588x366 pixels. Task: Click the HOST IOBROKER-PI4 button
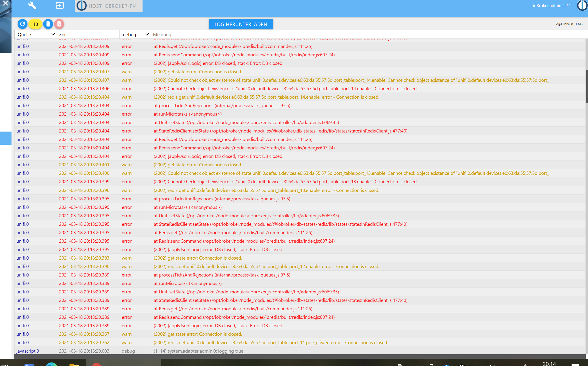click(x=108, y=6)
